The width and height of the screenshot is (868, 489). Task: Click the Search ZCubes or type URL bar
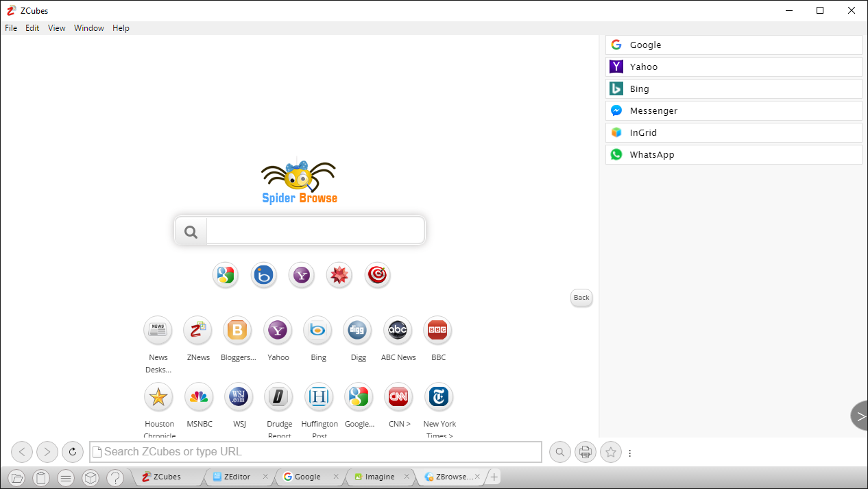(x=315, y=452)
